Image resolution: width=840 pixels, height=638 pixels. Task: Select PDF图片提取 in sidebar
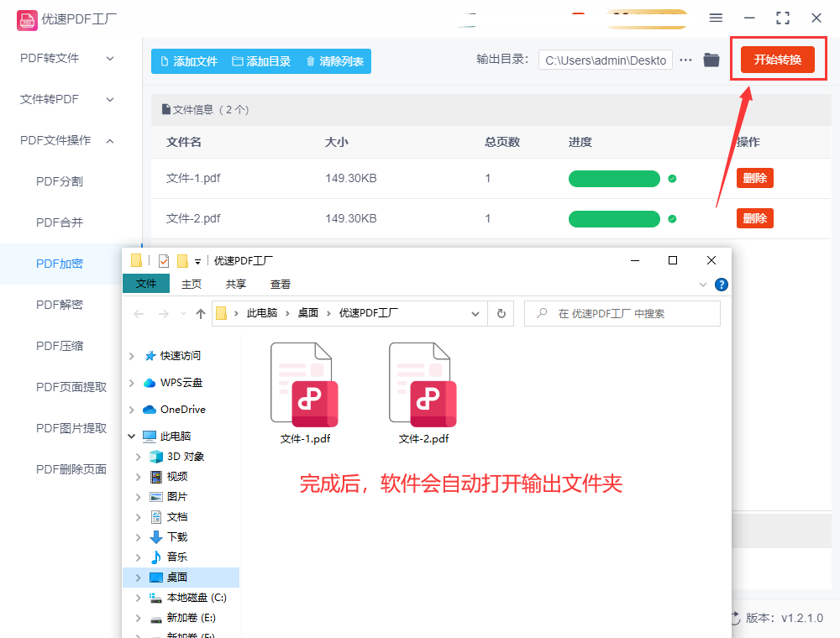[x=71, y=428]
